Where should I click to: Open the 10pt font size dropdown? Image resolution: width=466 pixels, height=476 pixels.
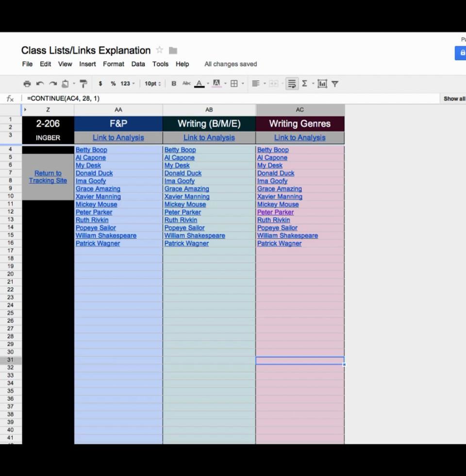[x=152, y=83]
